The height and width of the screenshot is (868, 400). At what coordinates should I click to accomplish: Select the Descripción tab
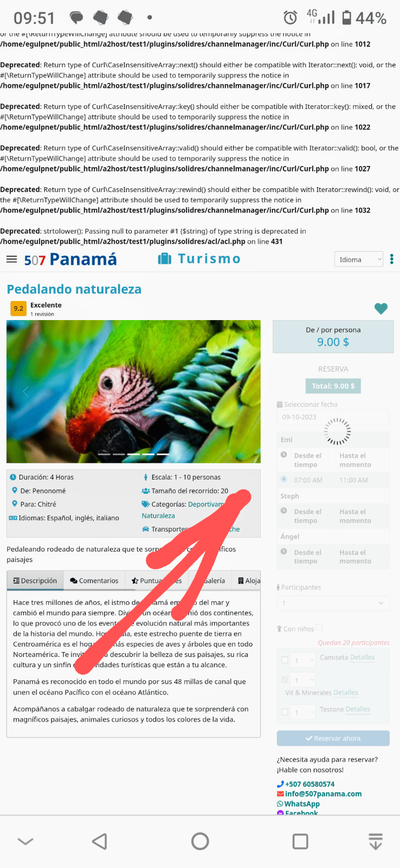pyautogui.click(x=35, y=580)
